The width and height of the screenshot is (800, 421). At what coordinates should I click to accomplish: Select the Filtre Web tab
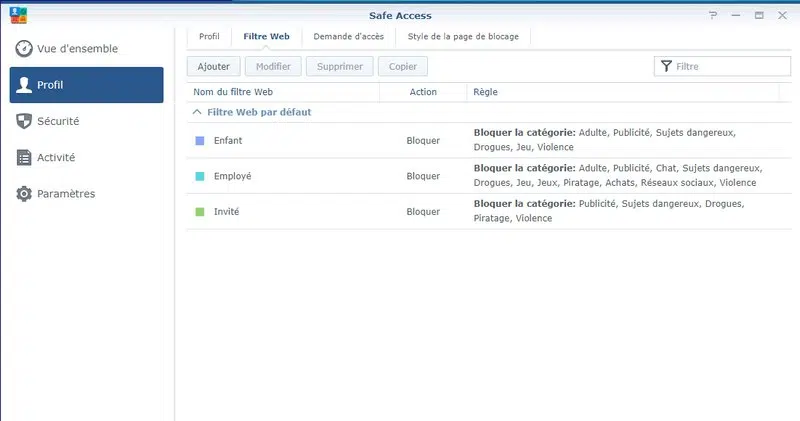coord(266,36)
